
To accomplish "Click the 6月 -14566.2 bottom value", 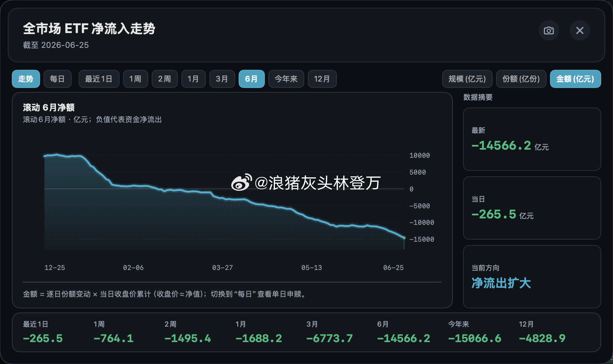I will [x=404, y=338].
